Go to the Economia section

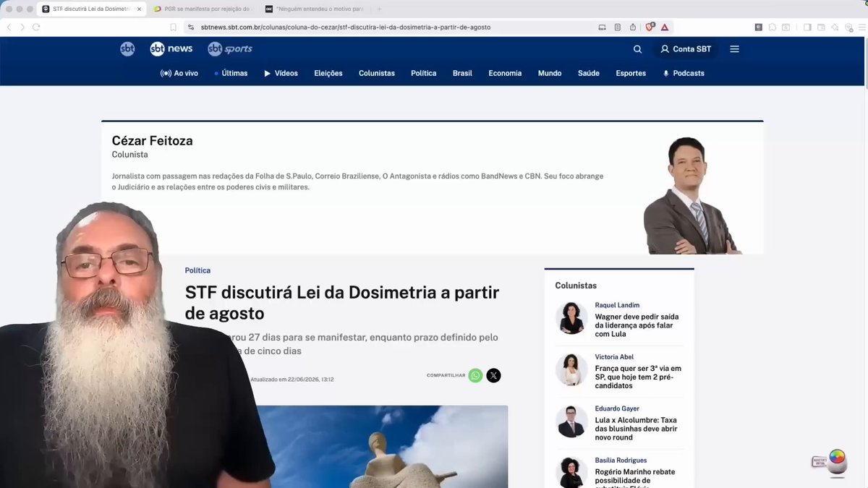505,73
